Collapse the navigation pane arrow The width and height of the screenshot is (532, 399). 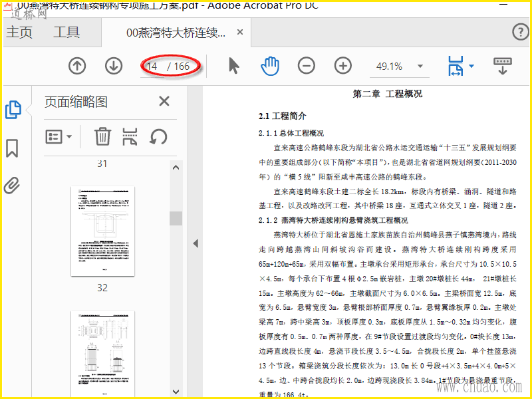[196, 243]
